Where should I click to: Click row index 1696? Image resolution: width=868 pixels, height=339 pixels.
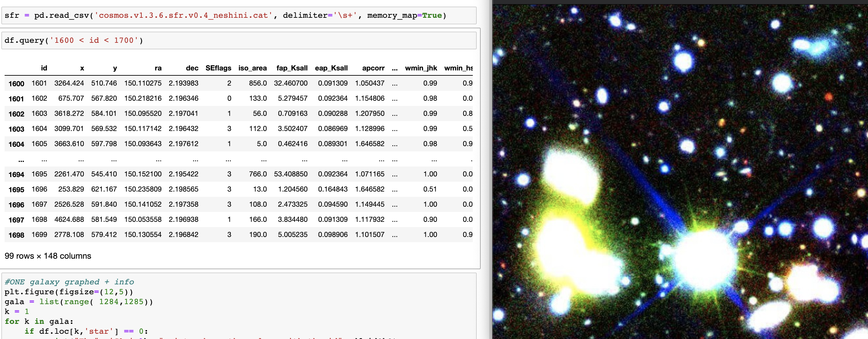[x=16, y=205]
